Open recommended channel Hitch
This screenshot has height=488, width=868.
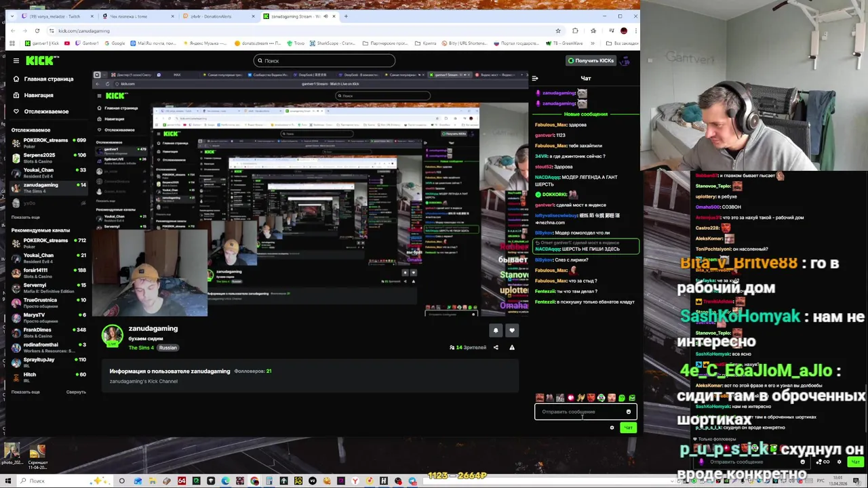(x=49, y=377)
